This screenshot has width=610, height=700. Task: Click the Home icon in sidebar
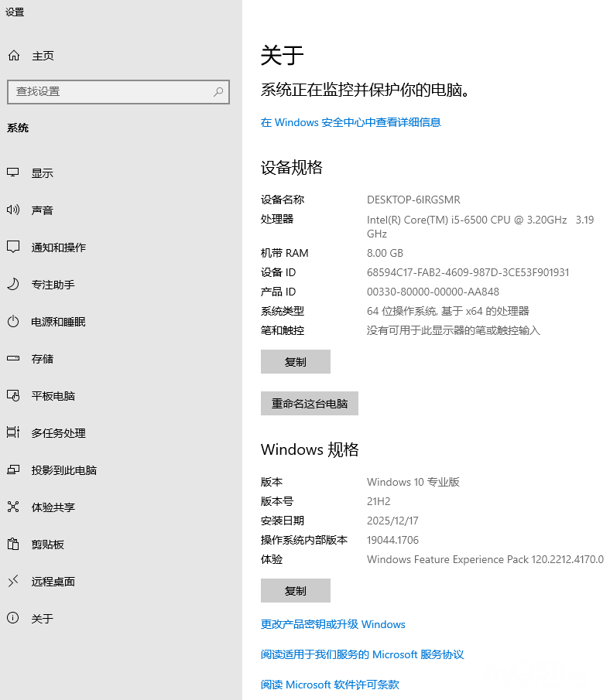(x=13, y=56)
